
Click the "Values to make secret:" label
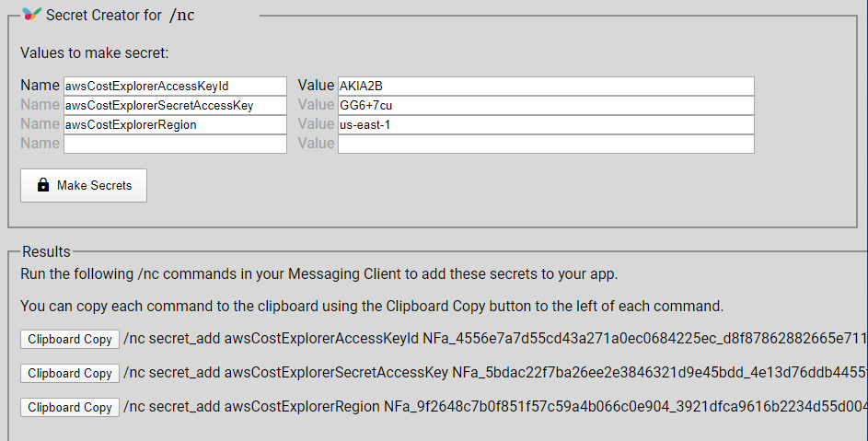[95, 52]
